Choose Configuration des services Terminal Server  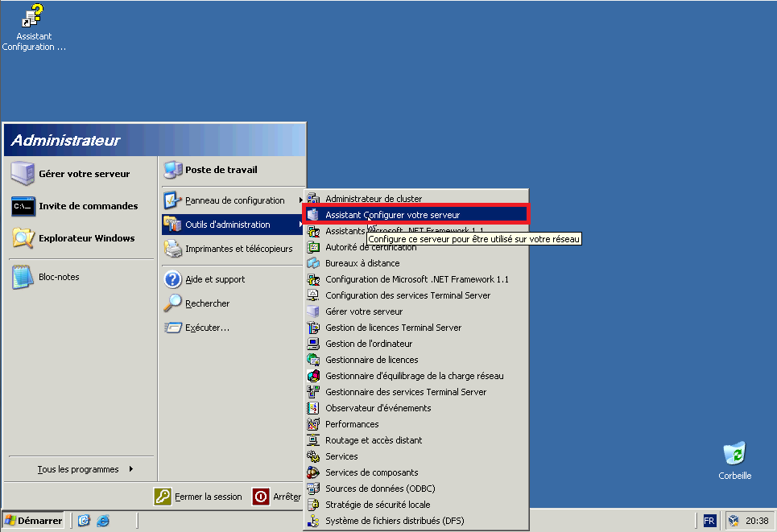(x=415, y=295)
